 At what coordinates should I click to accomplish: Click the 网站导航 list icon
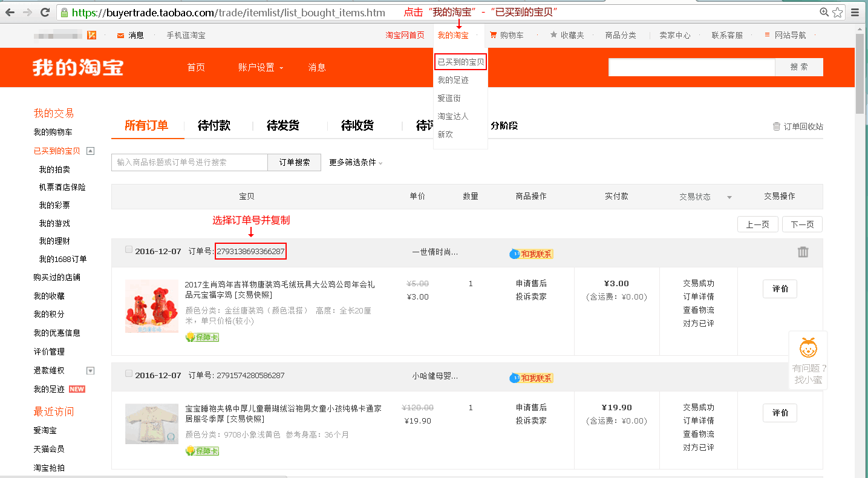click(x=768, y=35)
